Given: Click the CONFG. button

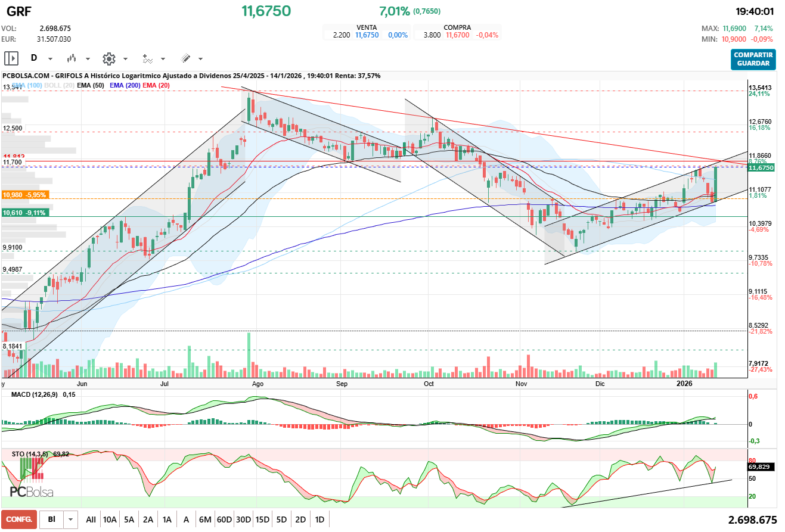Looking at the screenshot, I should tap(19, 519).
